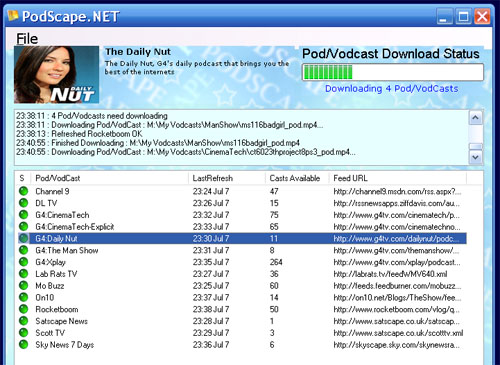Select the Satscape News podcast name
The image size is (500, 365).
pos(61,321)
